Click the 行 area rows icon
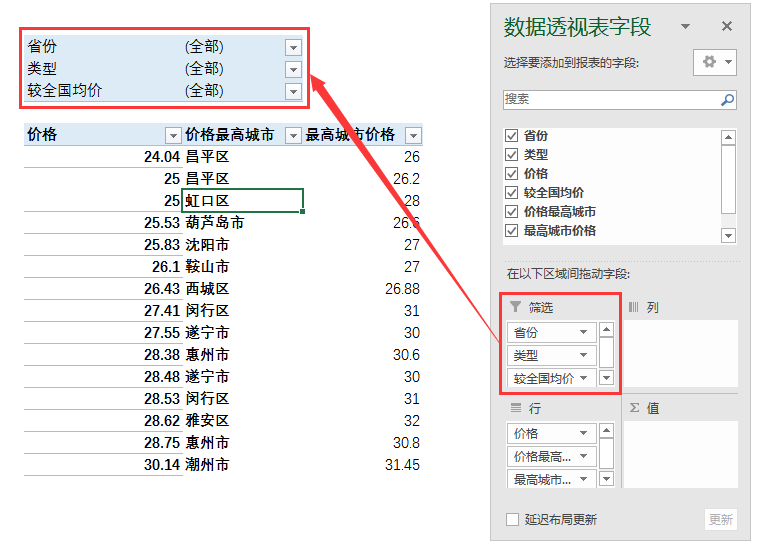770x548 pixels. click(516, 408)
